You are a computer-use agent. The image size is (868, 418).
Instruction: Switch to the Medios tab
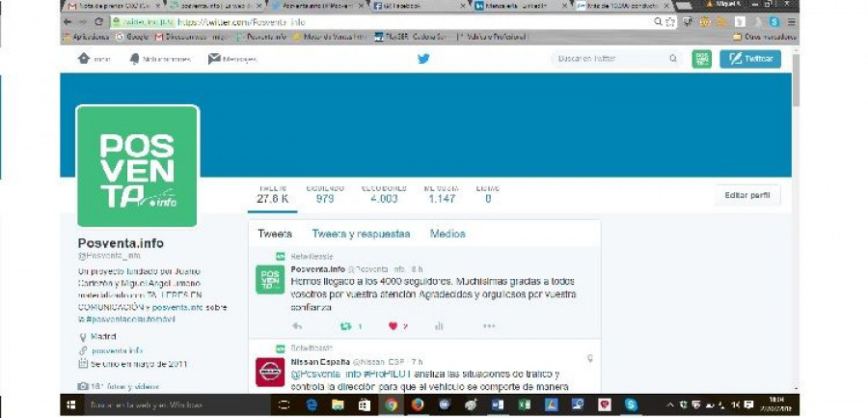click(x=448, y=234)
